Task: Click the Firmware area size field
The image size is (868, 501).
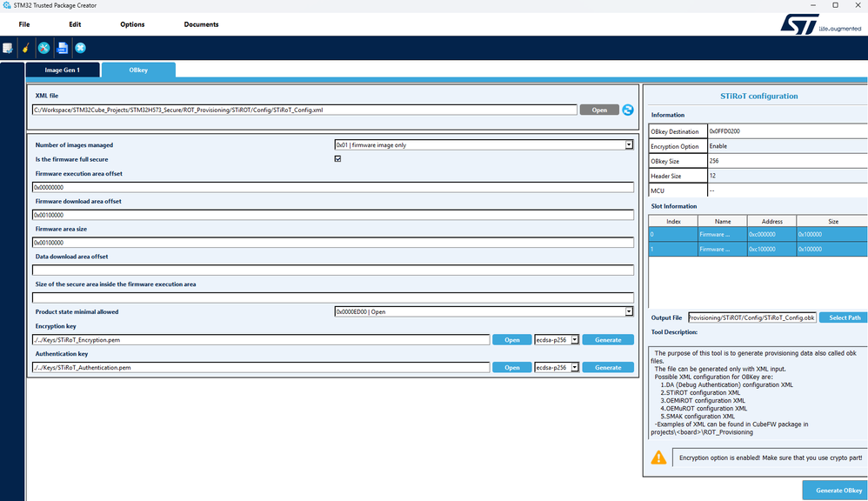Action: coord(333,243)
